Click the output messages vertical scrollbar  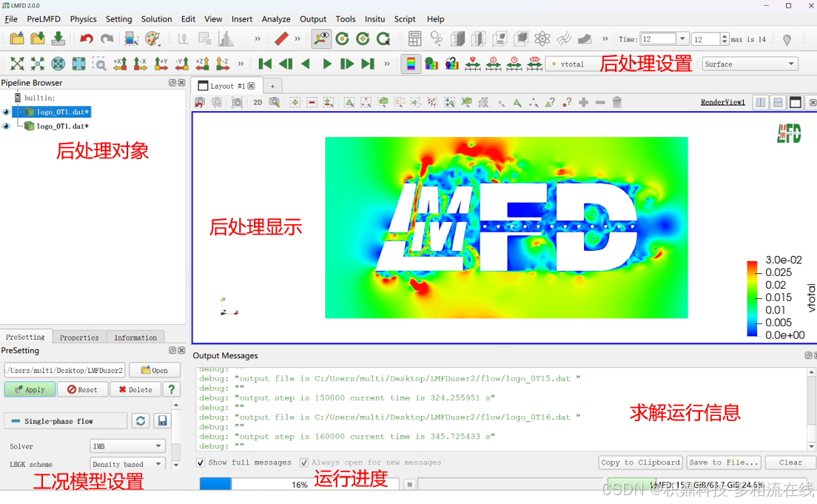811,409
